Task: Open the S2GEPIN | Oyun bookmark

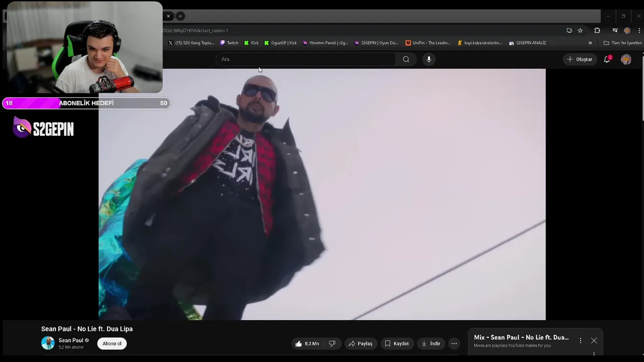Action: click(376, 43)
